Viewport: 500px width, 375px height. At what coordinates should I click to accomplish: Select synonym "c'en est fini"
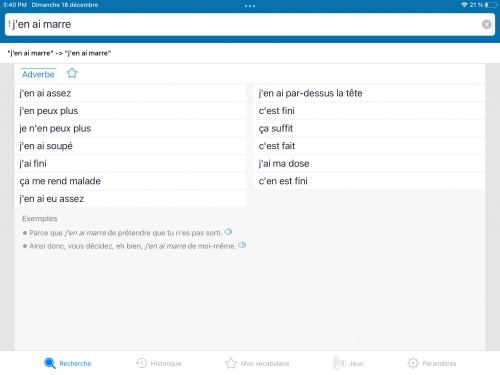369,181
